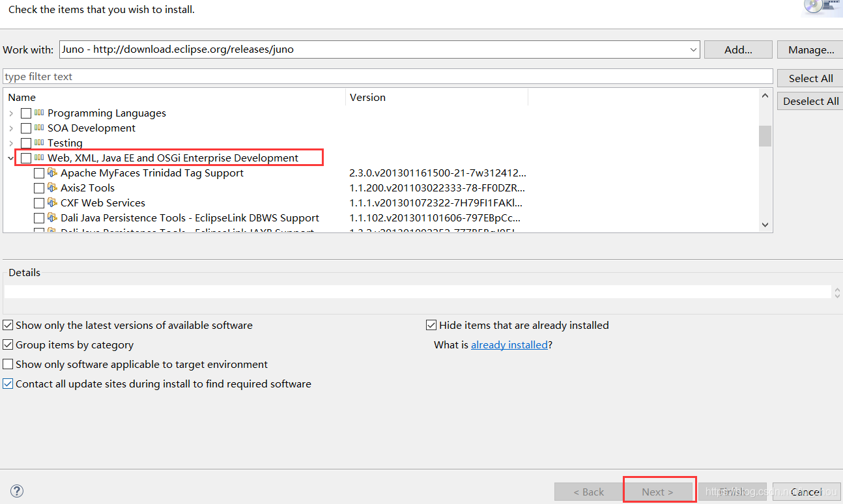Collapse Web, XML, Java EE category
This screenshot has width=843, height=504.
pyautogui.click(x=11, y=158)
